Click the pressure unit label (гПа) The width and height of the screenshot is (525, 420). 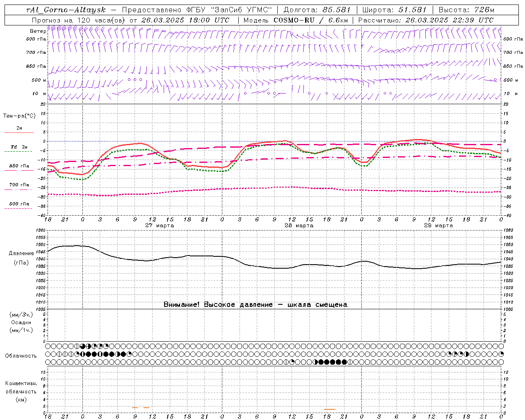coord(21,263)
